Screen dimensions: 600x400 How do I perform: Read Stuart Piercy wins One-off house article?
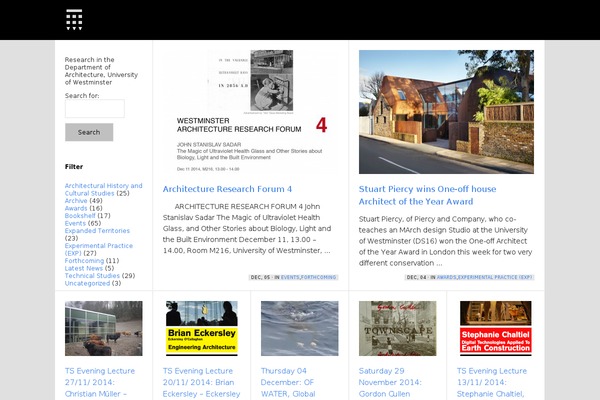point(427,195)
